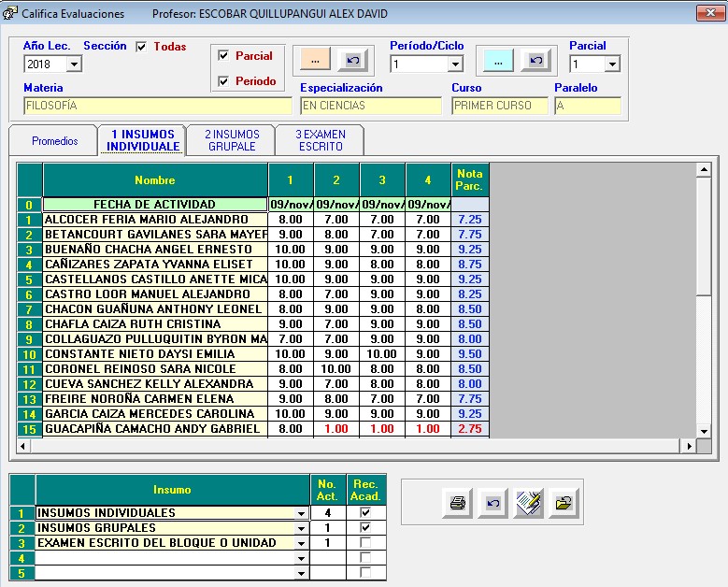
Task: Toggle the Periodo checkbox
Action: (223, 81)
